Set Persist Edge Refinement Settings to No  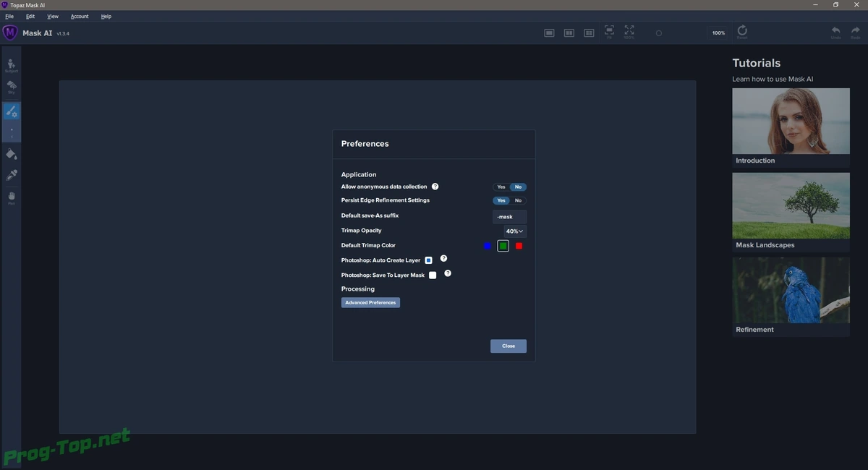tap(519, 200)
